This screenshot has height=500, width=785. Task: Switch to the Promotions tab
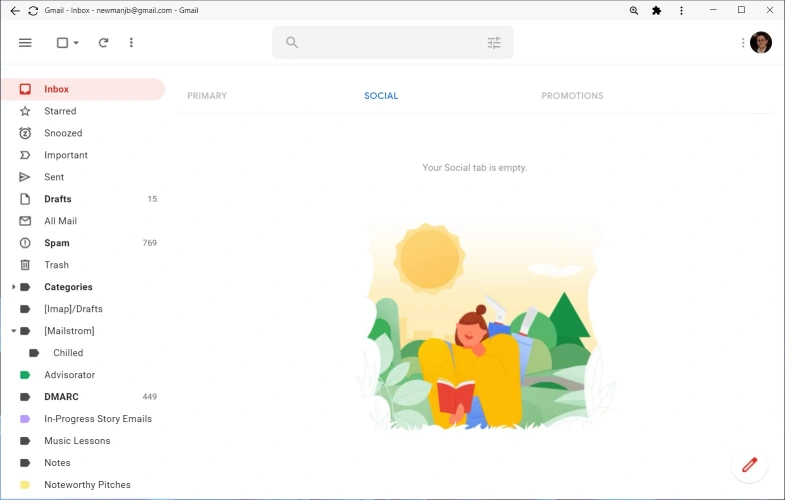tap(572, 96)
